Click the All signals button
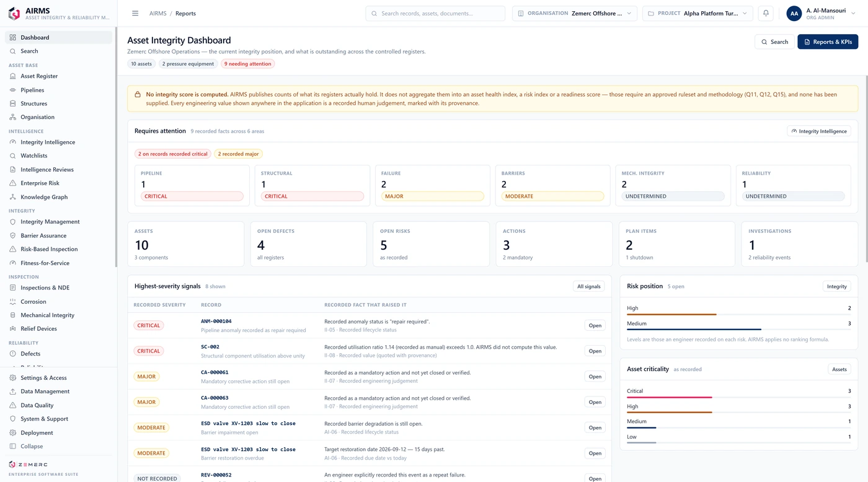Screen dimensions: 868x482 [588, 286]
